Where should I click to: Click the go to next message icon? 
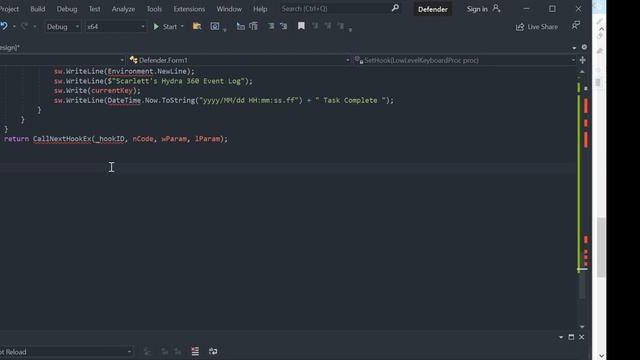click(178, 351)
